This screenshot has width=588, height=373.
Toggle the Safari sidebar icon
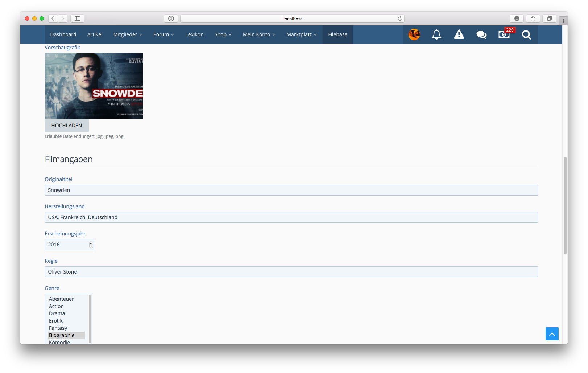tap(77, 19)
